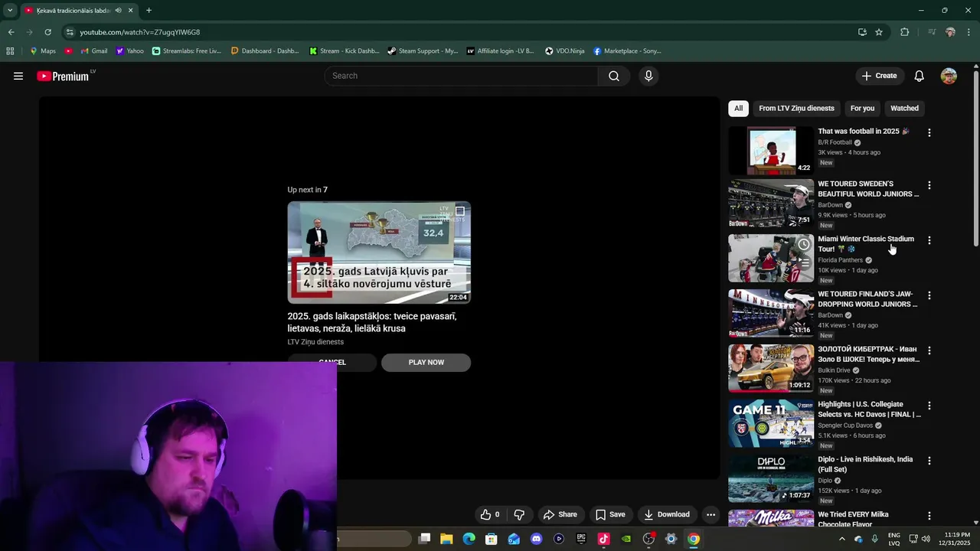Click the browser URL address bar
The image size is (980, 551).
[x=459, y=32]
